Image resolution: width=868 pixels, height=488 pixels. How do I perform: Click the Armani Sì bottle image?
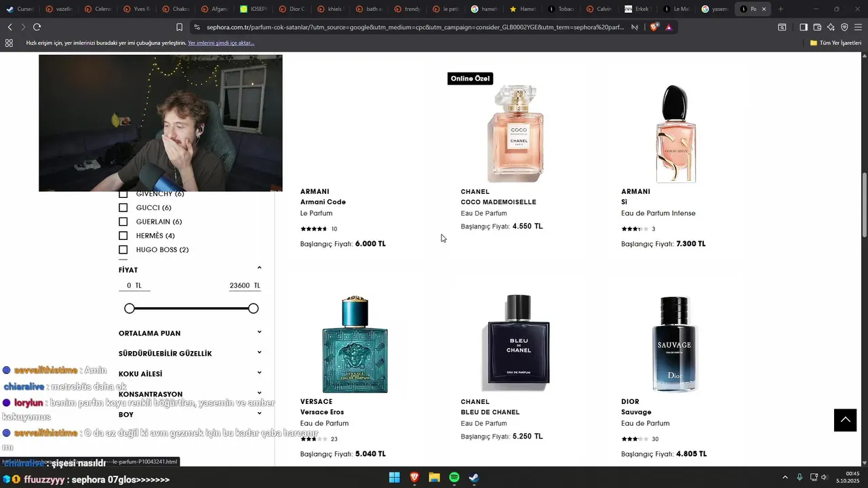pyautogui.click(x=675, y=133)
